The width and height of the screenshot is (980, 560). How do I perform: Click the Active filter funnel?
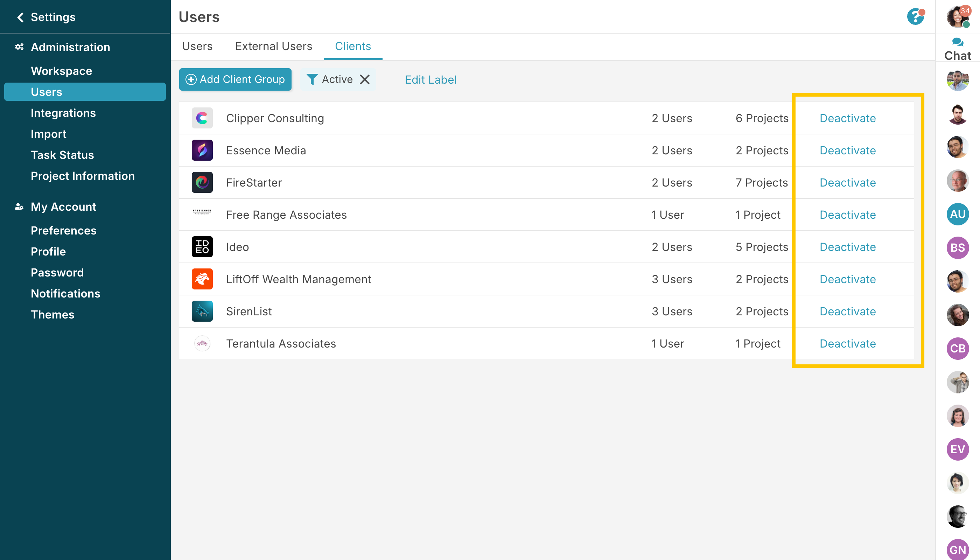pos(312,79)
